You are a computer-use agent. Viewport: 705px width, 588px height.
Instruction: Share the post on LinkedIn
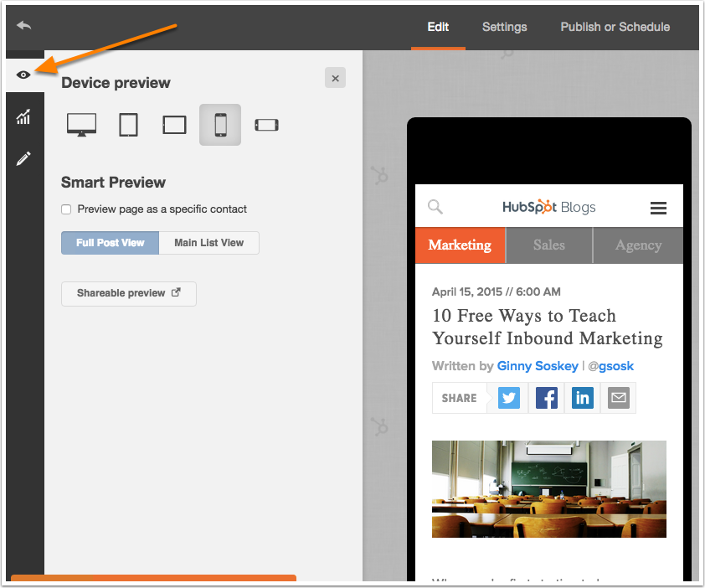[x=582, y=398]
